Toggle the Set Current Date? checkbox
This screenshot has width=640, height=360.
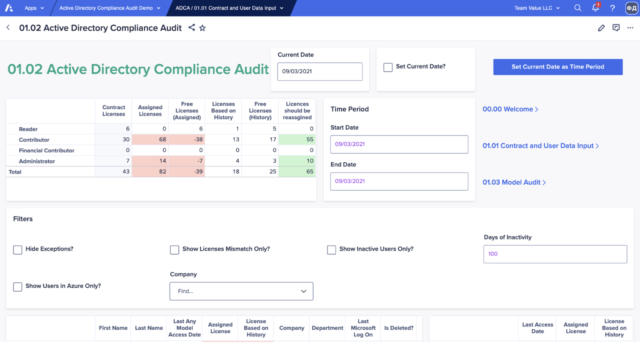(388, 67)
